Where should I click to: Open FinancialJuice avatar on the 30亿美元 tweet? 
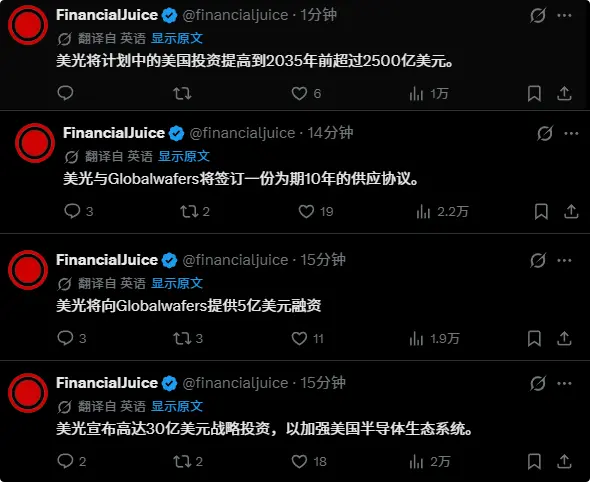[28, 393]
